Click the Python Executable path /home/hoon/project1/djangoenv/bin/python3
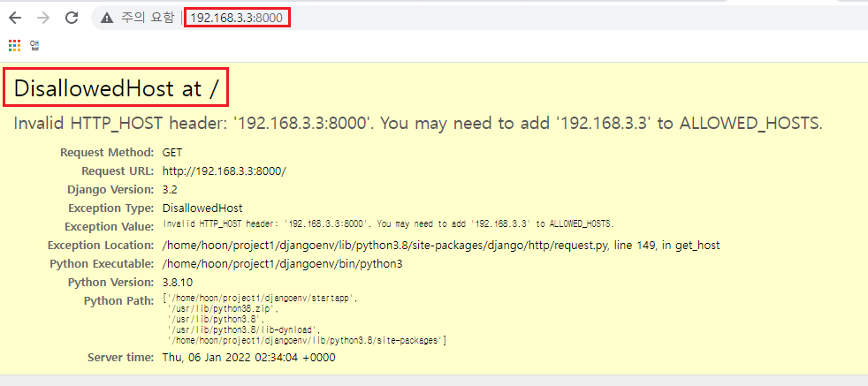Image resolution: width=868 pixels, height=386 pixels. (282, 264)
